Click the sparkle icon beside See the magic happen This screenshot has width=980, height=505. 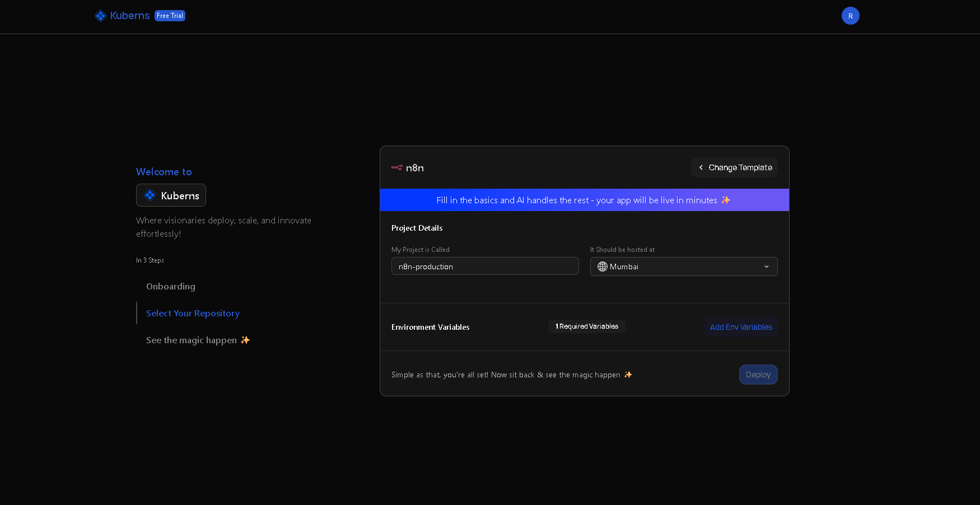pyautogui.click(x=245, y=339)
